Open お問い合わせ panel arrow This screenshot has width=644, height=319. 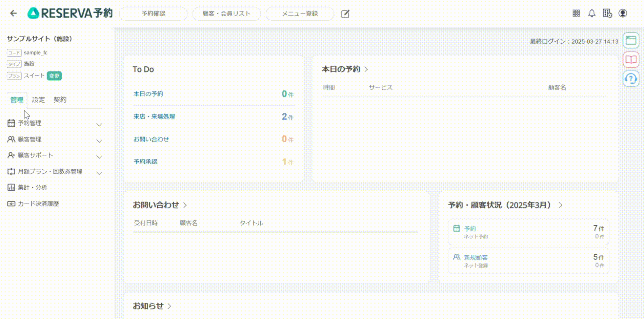point(185,205)
